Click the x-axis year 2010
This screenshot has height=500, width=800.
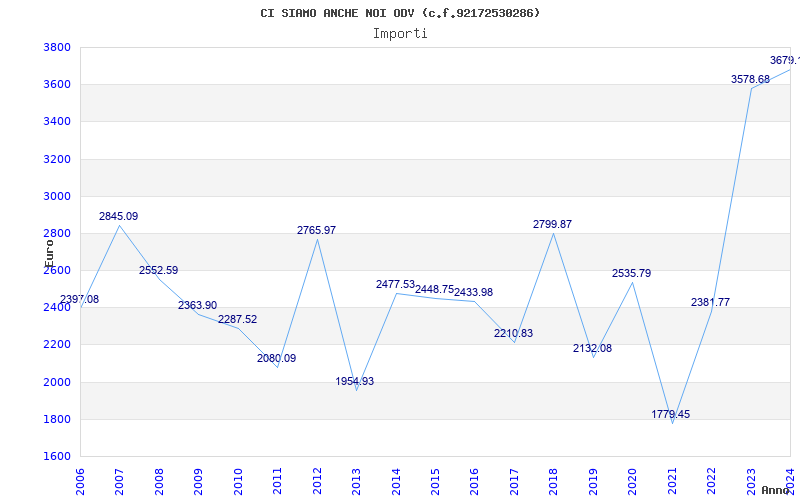pos(238,482)
